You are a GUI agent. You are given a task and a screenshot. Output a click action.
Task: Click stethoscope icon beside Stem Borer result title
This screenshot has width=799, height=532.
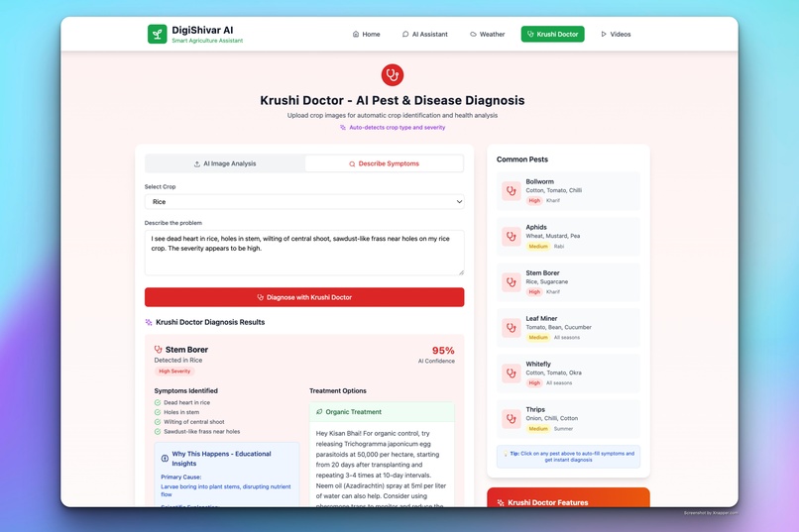click(x=158, y=350)
